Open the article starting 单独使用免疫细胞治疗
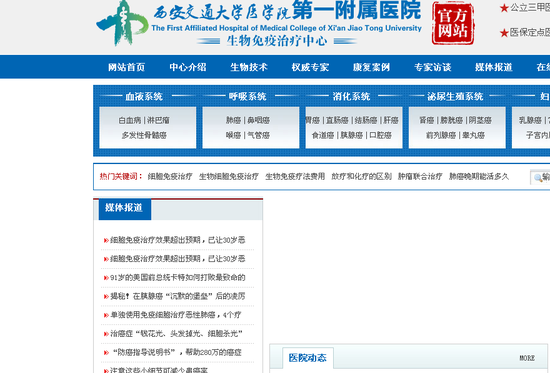Image resolution: width=550 pixels, height=373 pixels. [x=176, y=315]
